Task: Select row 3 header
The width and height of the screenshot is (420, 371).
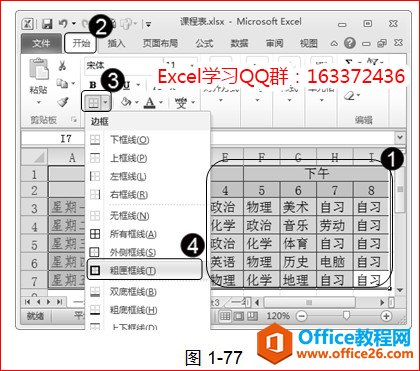Action: coord(35,208)
